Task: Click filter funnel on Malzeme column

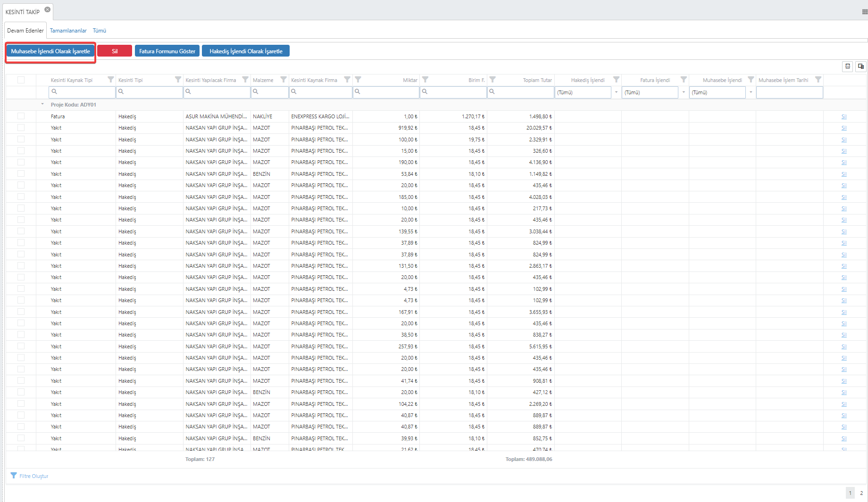Action: pyautogui.click(x=284, y=80)
